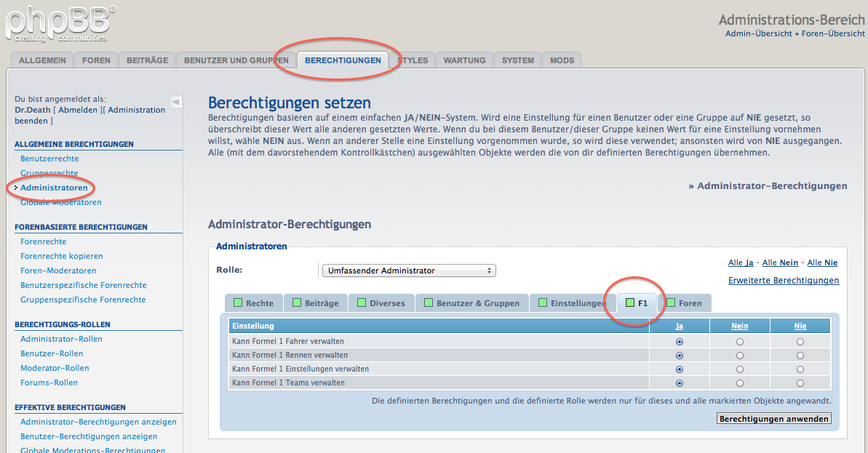Viewport: 868px width, 453px height.
Task: Open the Rolle dropdown Umfassender Administrator
Action: pos(409,270)
